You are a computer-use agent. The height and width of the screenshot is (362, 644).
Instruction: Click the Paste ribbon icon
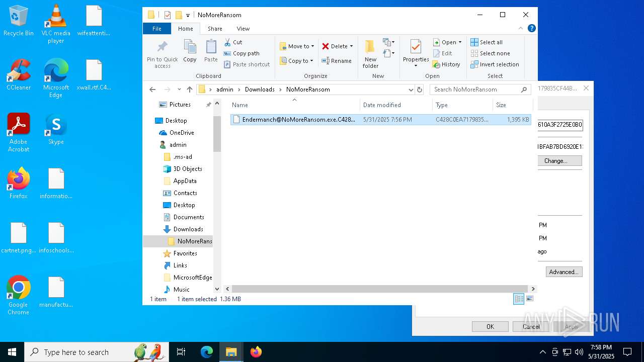211,51
